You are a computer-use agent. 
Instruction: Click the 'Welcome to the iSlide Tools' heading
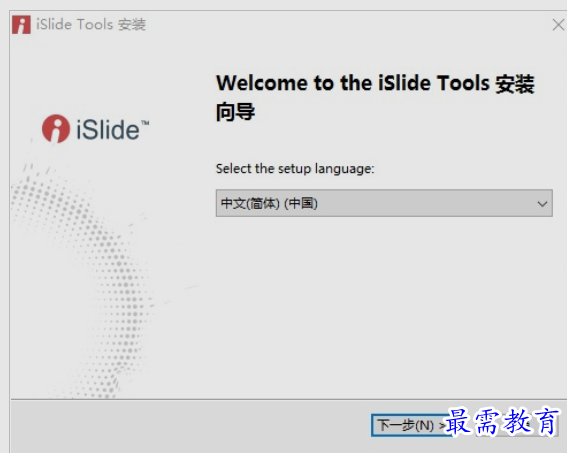coord(375,98)
